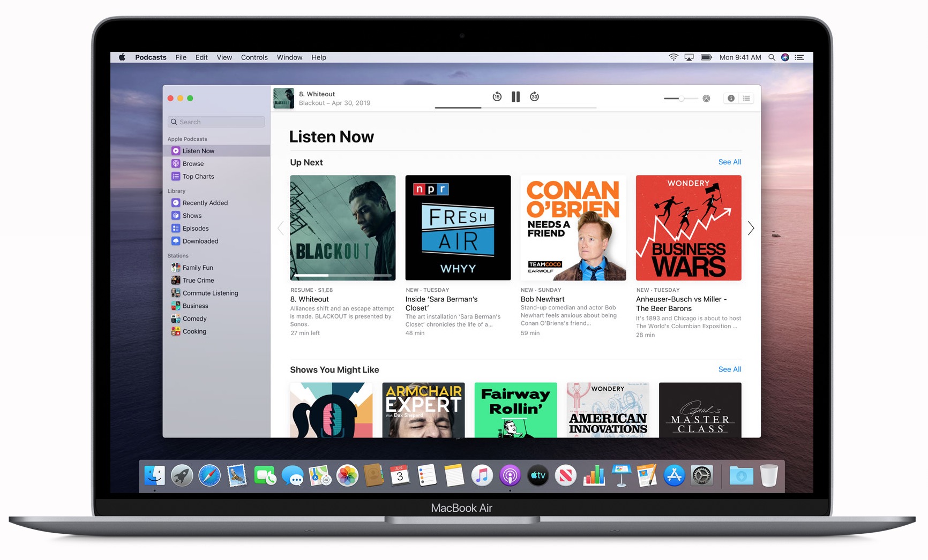Viewport: 928px width, 560px height.
Task: Launch Safari from the Dock
Action: pos(209,475)
